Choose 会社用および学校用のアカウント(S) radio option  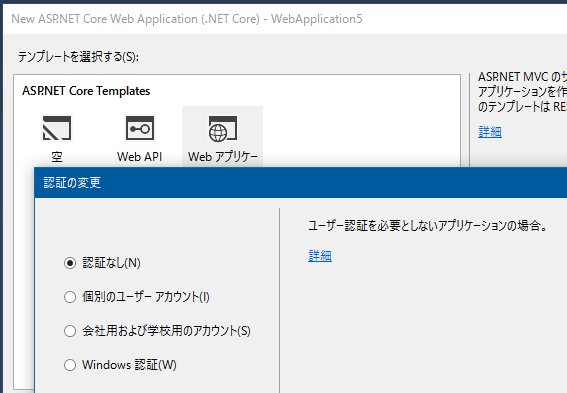pos(70,331)
